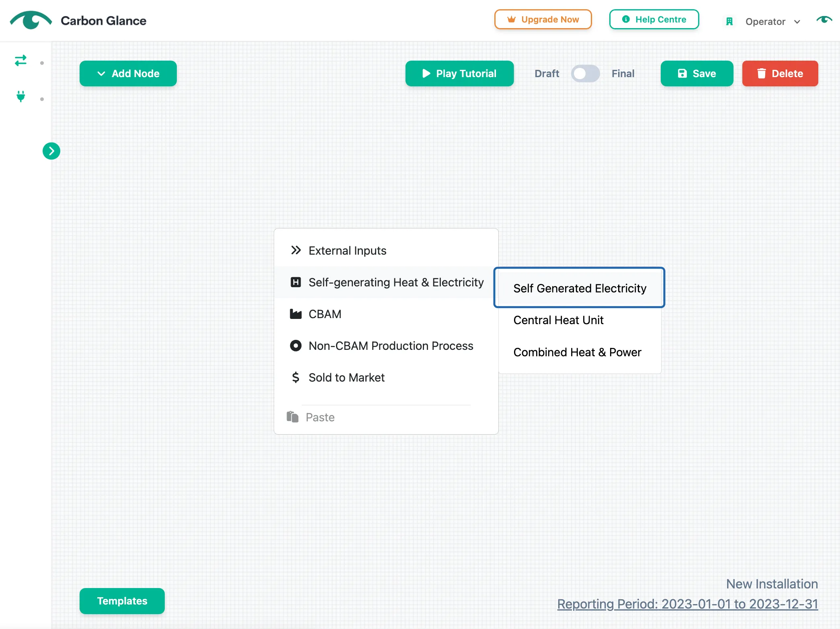Open the swap arrows sidebar icon
Image resolution: width=840 pixels, height=629 pixels.
coord(20,61)
